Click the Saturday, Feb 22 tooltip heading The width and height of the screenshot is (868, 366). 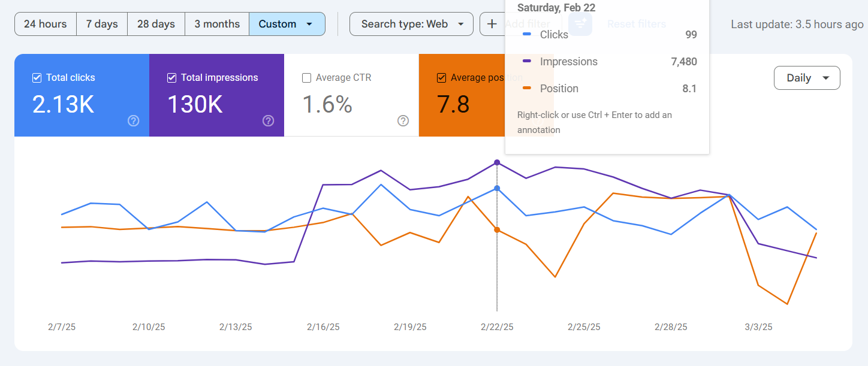[556, 8]
